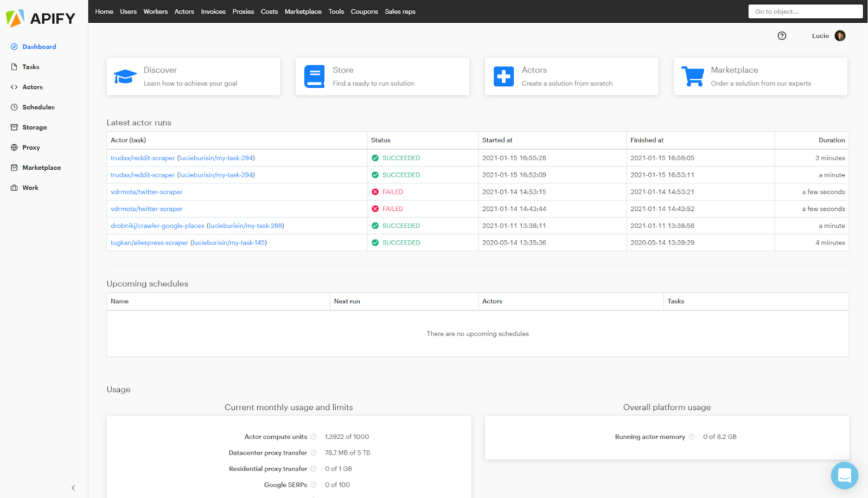
Task: Open Coupons in the top admin bar
Action: pos(365,11)
